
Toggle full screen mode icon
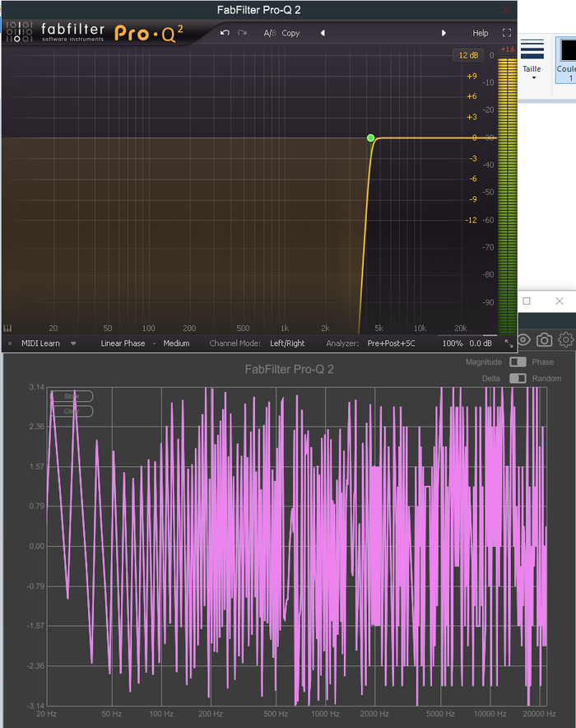pyautogui.click(x=507, y=32)
